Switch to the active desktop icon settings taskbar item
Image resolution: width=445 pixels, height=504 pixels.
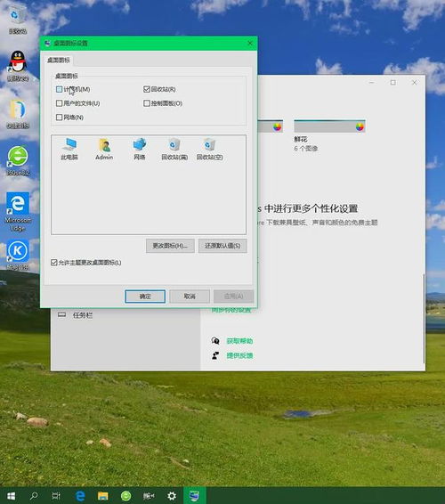coord(194,496)
